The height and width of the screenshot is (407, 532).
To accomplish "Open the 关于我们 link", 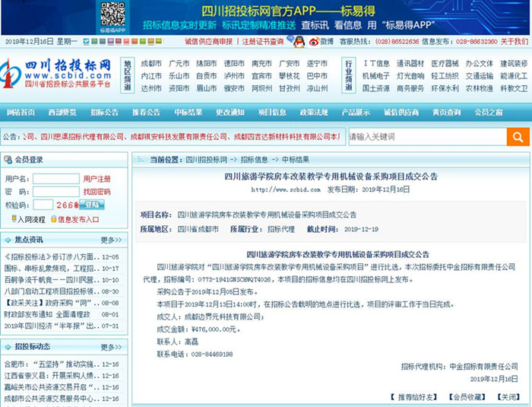I will 515,42.
